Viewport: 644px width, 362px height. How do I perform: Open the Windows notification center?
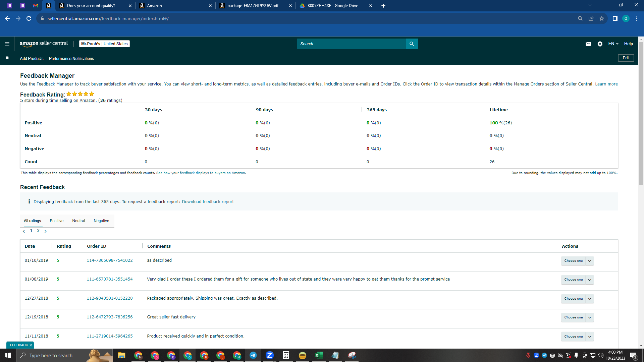click(x=634, y=356)
